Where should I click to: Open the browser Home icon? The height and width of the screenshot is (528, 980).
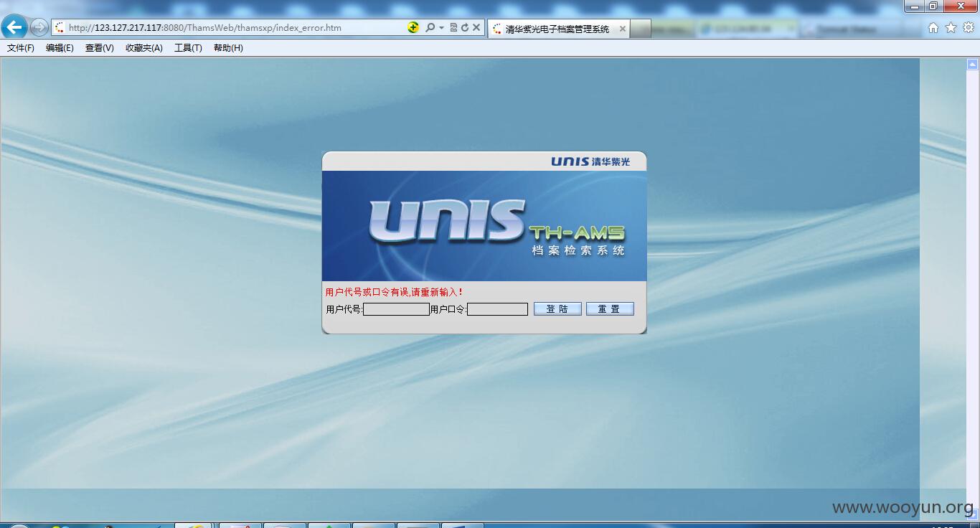[933, 27]
